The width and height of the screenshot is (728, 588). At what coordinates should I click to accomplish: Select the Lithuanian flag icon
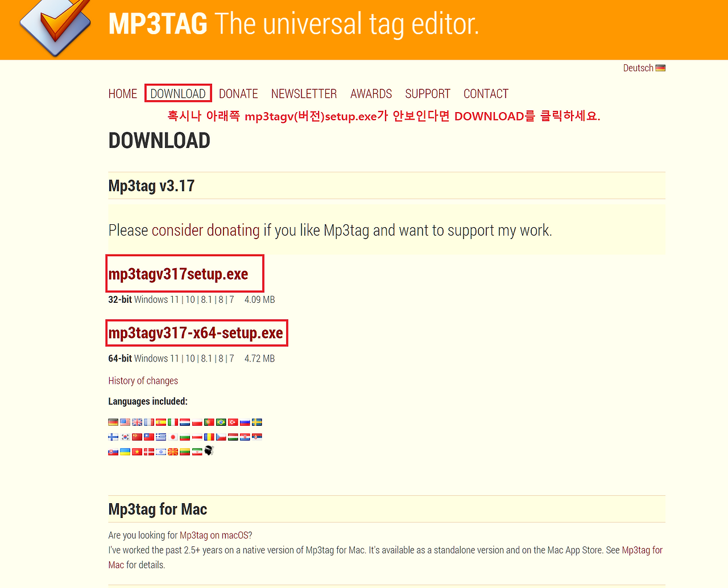pyautogui.click(x=185, y=452)
